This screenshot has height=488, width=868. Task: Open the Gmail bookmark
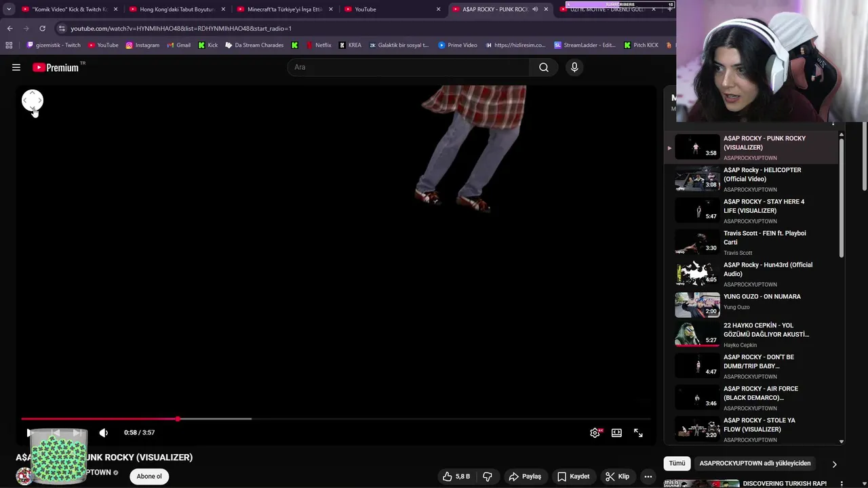[179, 45]
